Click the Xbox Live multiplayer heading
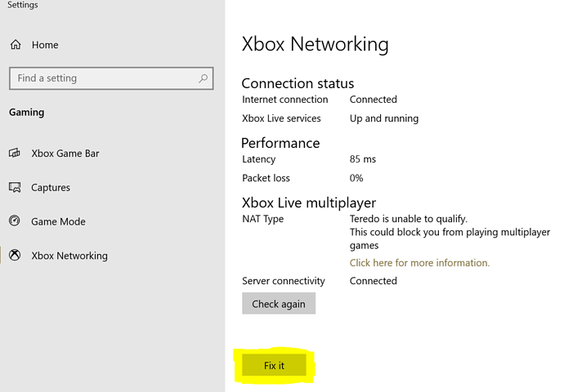Image resolution: width=564 pixels, height=392 pixels. click(x=309, y=203)
